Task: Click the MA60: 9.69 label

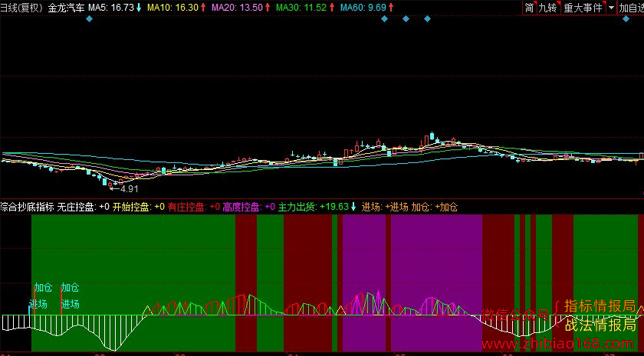Action: 363,8
